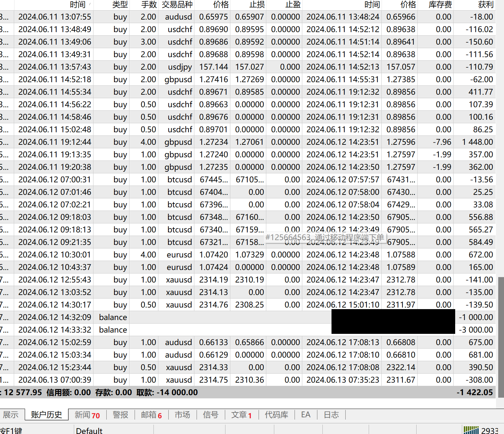
Task: Select row opened 2024.06.11 14:52:18 gbpusd
Action: pos(247,79)
